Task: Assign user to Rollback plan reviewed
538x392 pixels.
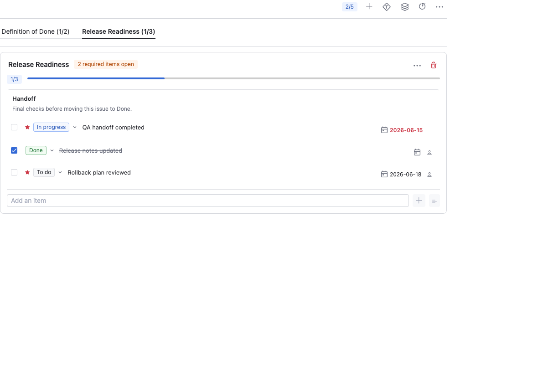Action: click(x=429, y=175)
